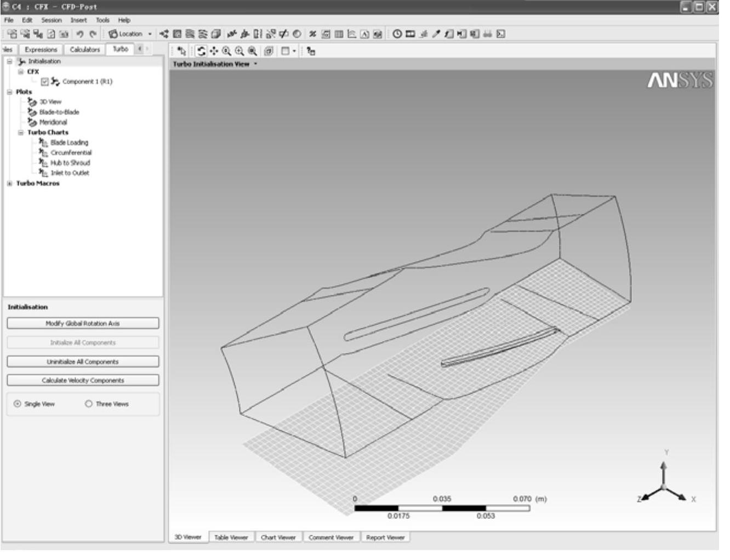Insert Volume Rendering via toolbar icon
Image resolution: width=730 pixels, height=560 pixels.
(216, 34)
